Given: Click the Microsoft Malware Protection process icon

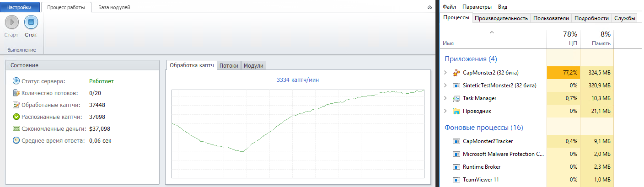Looking at the screenshot, I should click(x=456, y=154).
